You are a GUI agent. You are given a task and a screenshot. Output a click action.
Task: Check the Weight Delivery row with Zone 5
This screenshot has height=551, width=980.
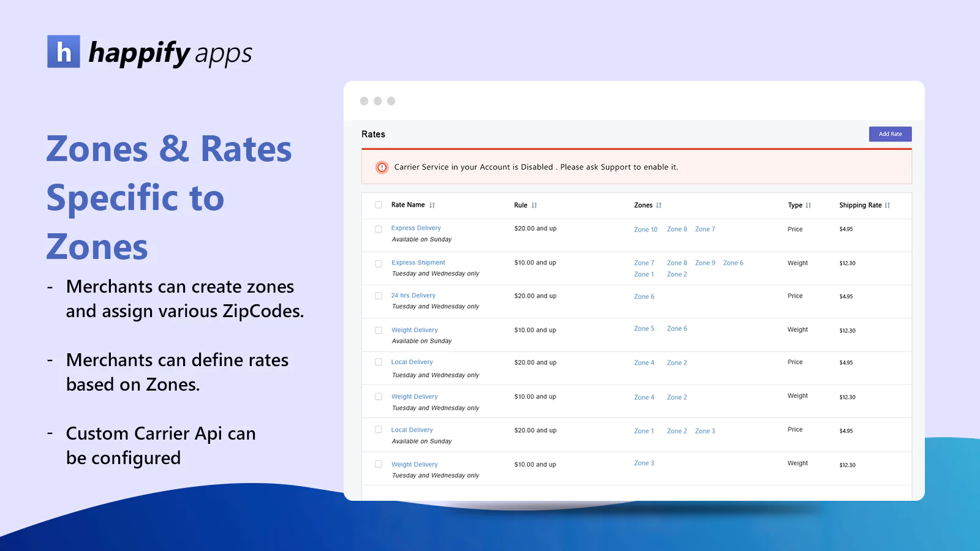[379, 331]
